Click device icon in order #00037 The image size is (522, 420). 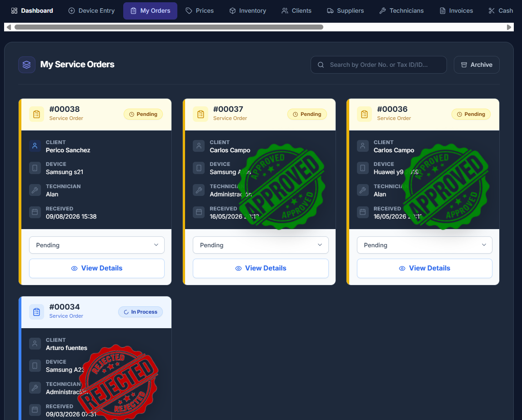[199, 168]
